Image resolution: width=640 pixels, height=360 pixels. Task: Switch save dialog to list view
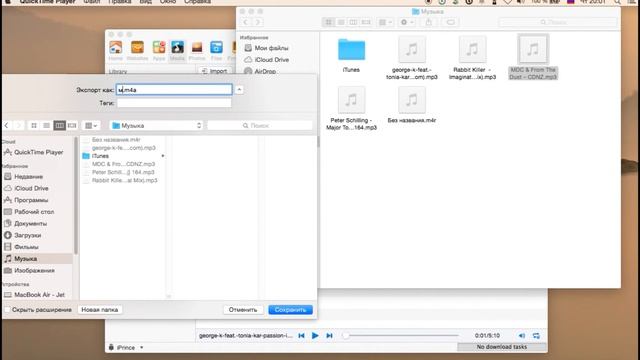(47, 125)
